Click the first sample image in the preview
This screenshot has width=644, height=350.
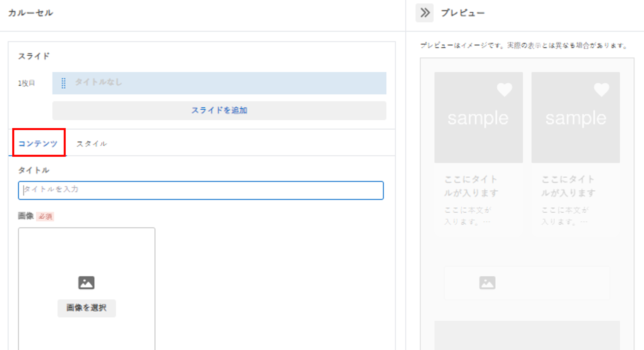pyautogui.click(x=478, y=117)
